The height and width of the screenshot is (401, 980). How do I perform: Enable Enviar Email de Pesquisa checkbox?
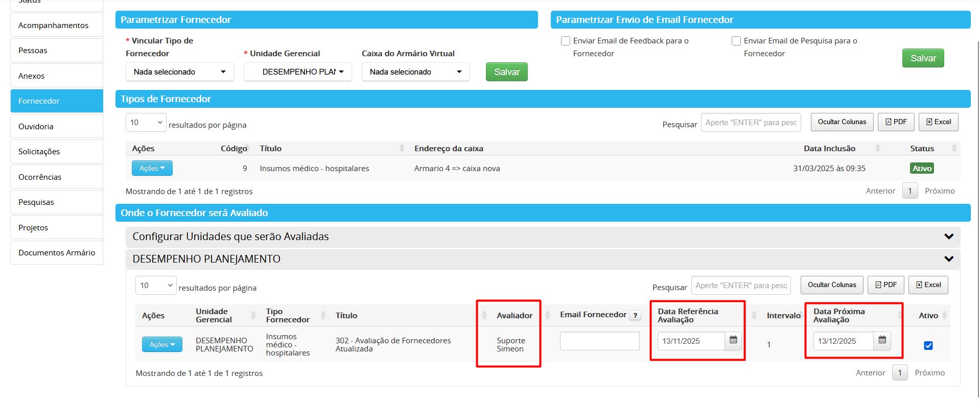click(736, 41)
